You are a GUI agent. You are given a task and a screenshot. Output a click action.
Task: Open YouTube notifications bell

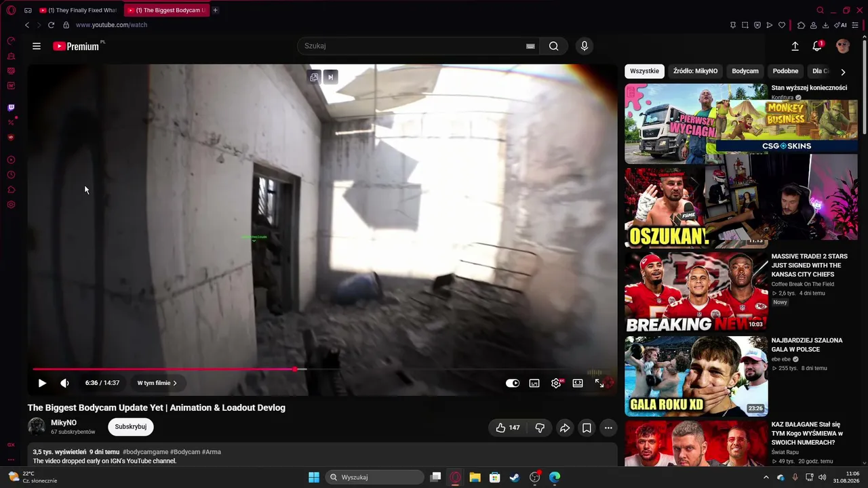click(817, 46)
